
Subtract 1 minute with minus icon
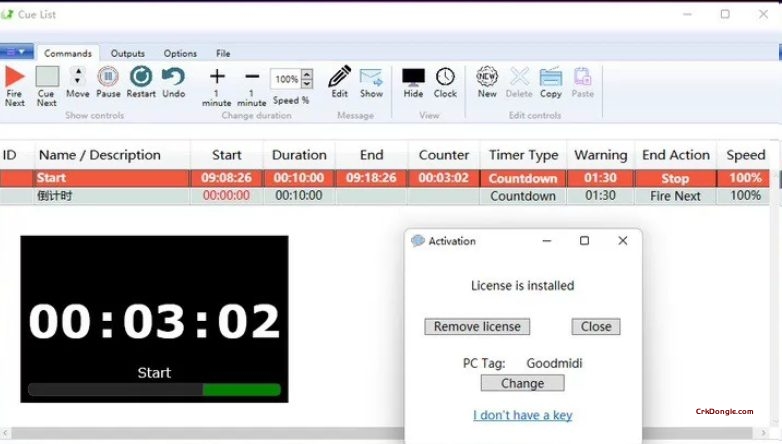[252, 77]
